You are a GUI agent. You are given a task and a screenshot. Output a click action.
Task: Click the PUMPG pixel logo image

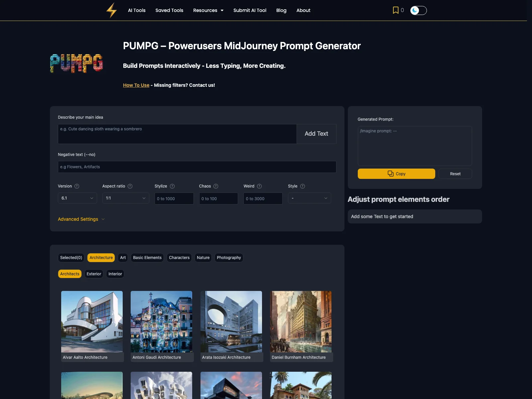(x=76, y=63)
